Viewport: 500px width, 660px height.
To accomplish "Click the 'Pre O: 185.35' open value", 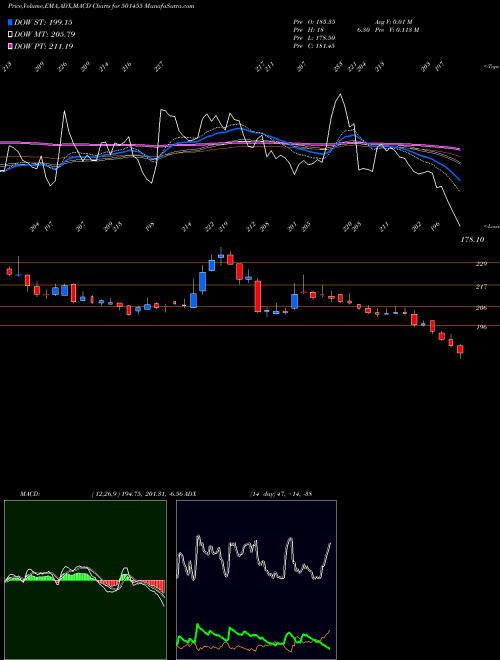I will point(314,21).
